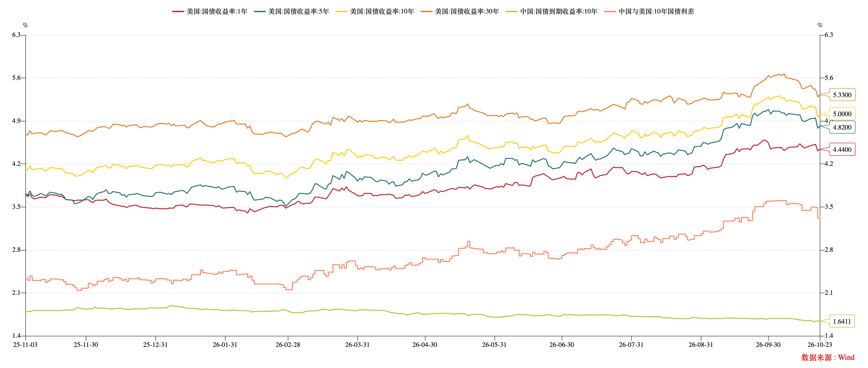868x368 pixels.
Task: Click the 26-04-30 x-axis date label
Action: [x=425, y=345]
